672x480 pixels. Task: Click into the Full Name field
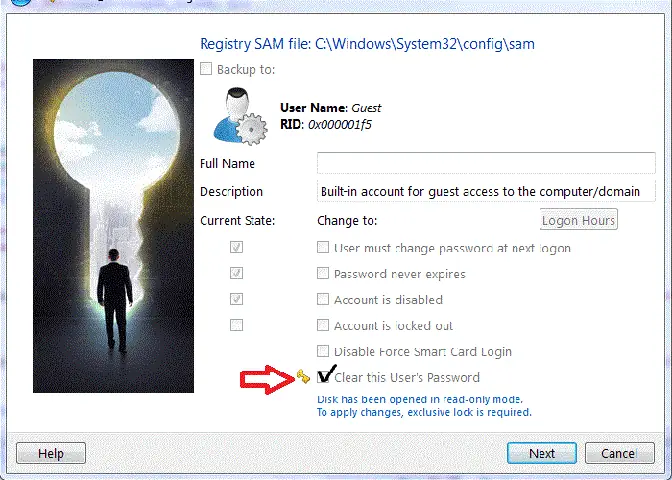point(486,163)
